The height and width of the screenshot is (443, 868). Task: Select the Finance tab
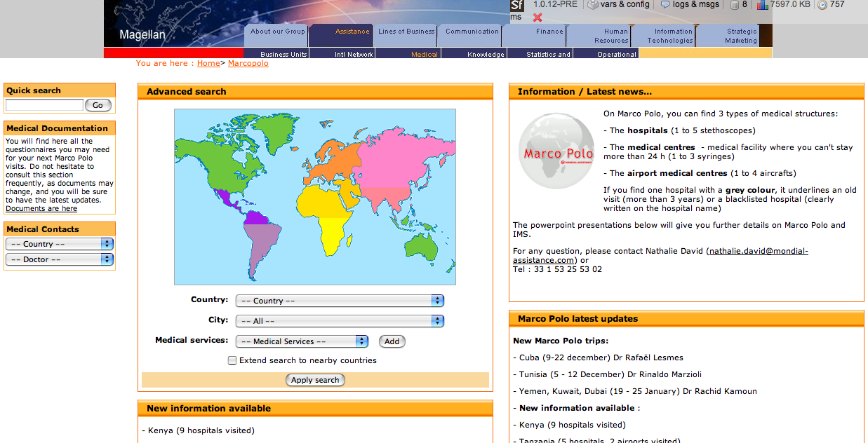(x=534, y=36)
